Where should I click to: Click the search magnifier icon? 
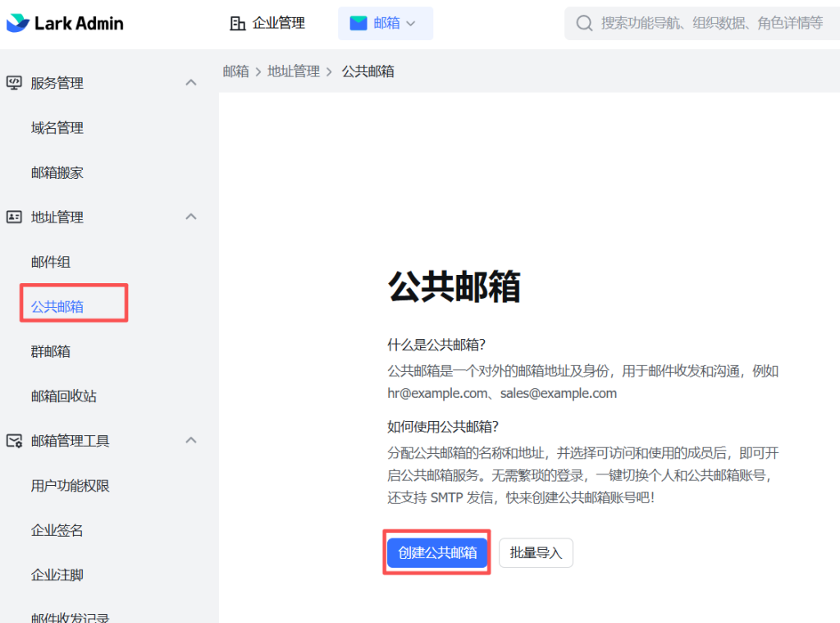pyautogui.click(x=584, y=23)
